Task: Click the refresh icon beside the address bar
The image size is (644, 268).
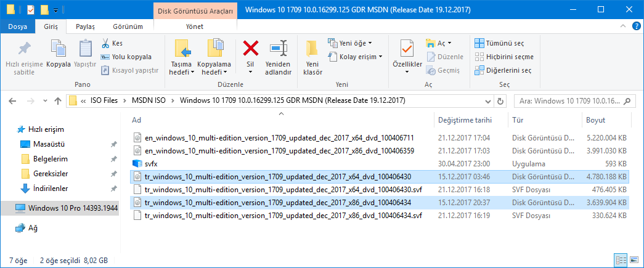Action: tap(500, 101)
